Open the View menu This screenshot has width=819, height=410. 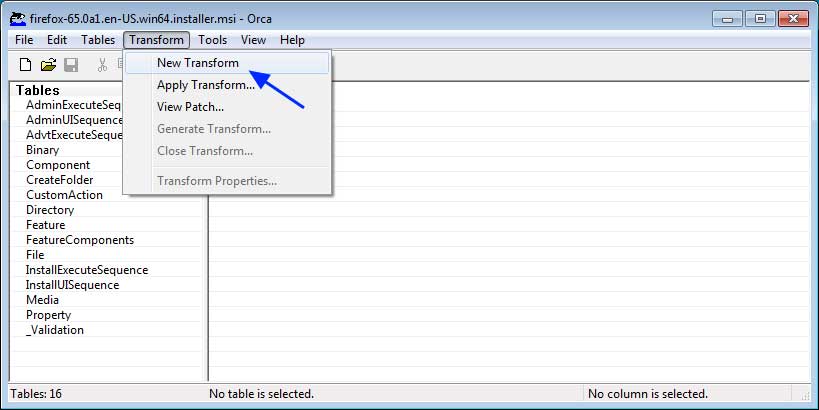253,40
